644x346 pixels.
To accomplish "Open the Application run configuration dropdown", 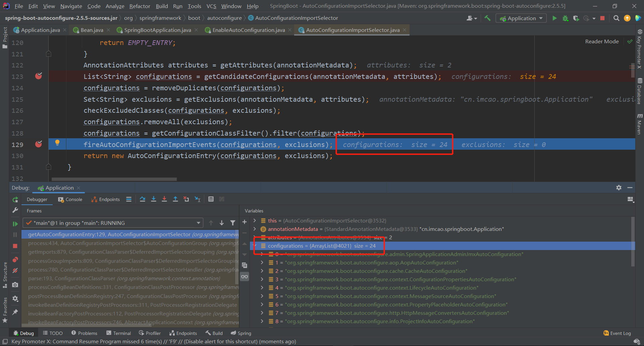I will pyautogui.click(x=521, y=18).
